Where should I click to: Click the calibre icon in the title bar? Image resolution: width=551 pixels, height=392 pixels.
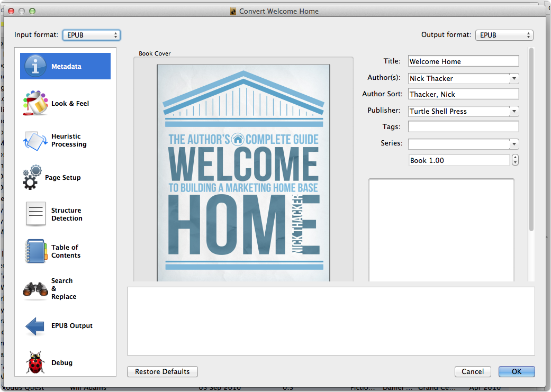pos(233,11)
